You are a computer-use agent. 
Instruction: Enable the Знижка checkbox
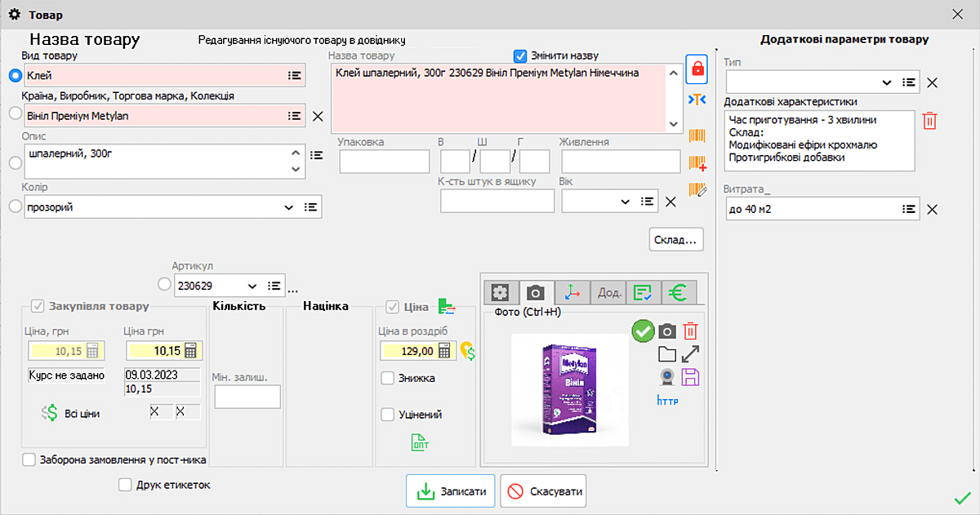point(389,379)
